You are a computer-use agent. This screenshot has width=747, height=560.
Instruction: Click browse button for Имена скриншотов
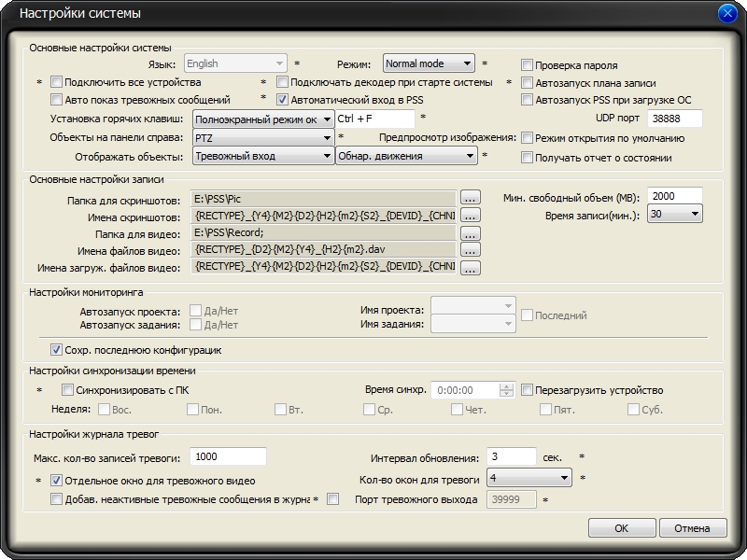coord(470,216)
